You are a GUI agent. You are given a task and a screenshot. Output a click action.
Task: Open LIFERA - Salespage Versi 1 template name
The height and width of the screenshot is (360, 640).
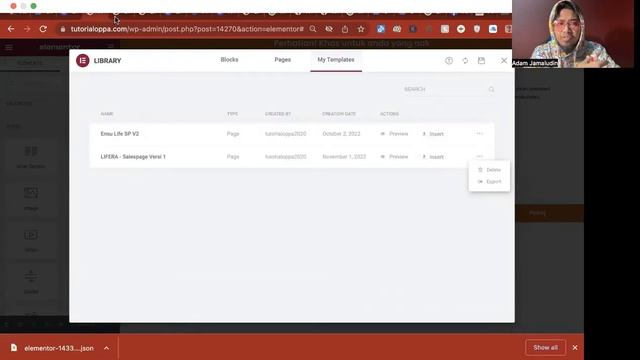[133, 157]
